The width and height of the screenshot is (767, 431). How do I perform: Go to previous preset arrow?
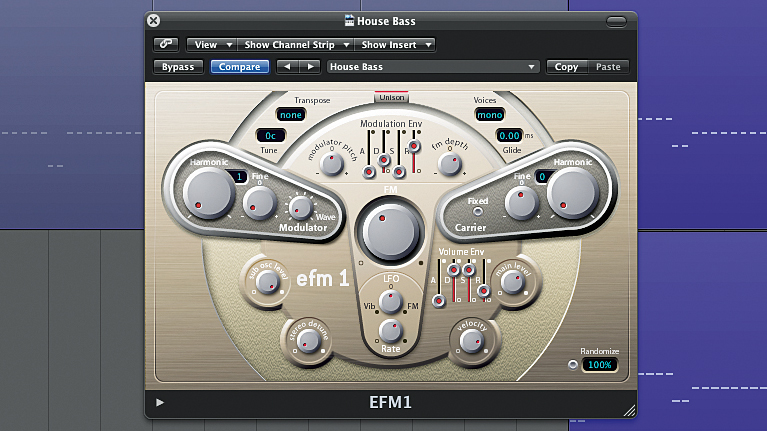pyautogui.click(x=288, y=67)
